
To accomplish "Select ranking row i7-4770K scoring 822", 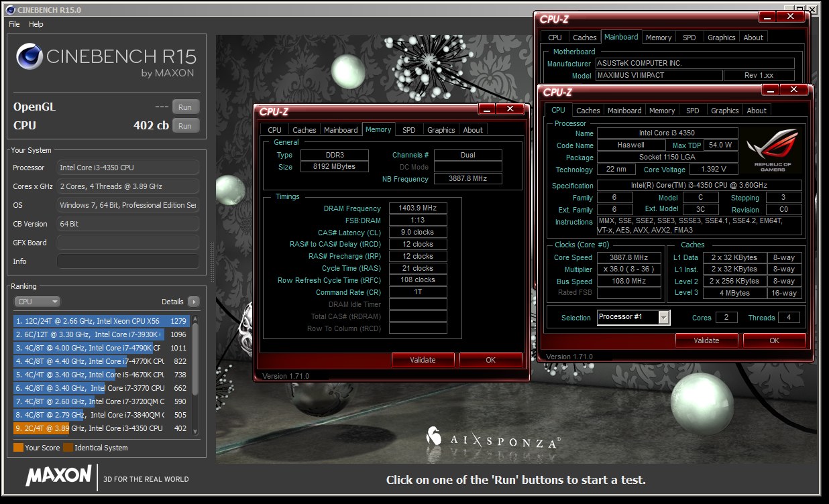I will point(101,361).
